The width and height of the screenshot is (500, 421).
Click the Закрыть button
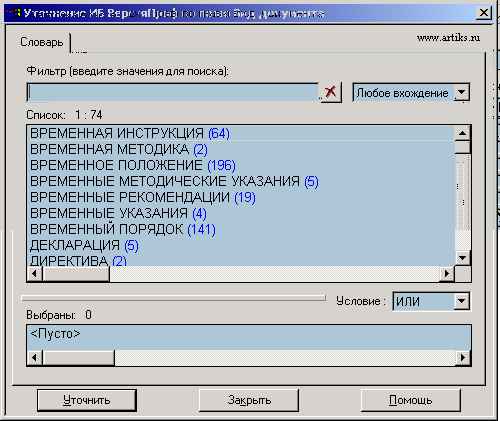249,400
